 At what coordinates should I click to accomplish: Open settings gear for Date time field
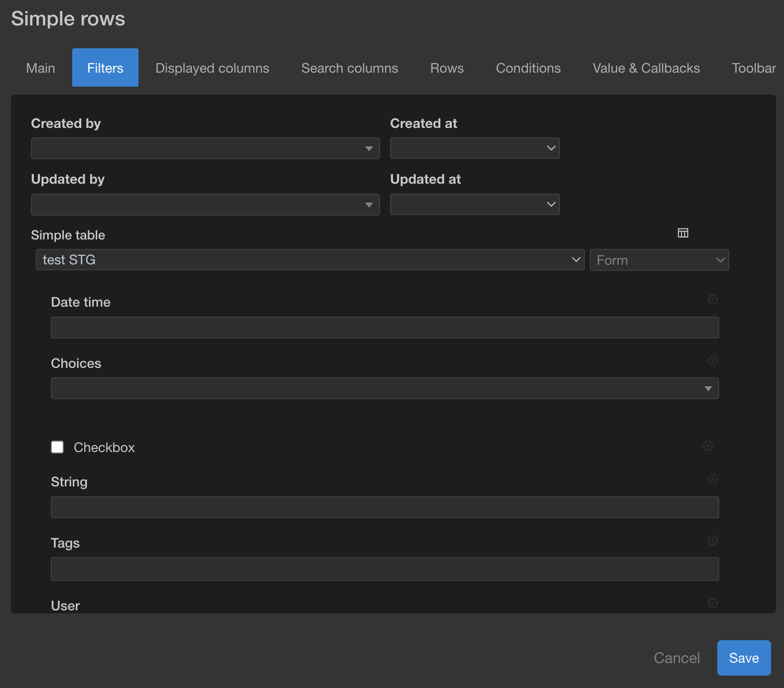click(713, 299)
